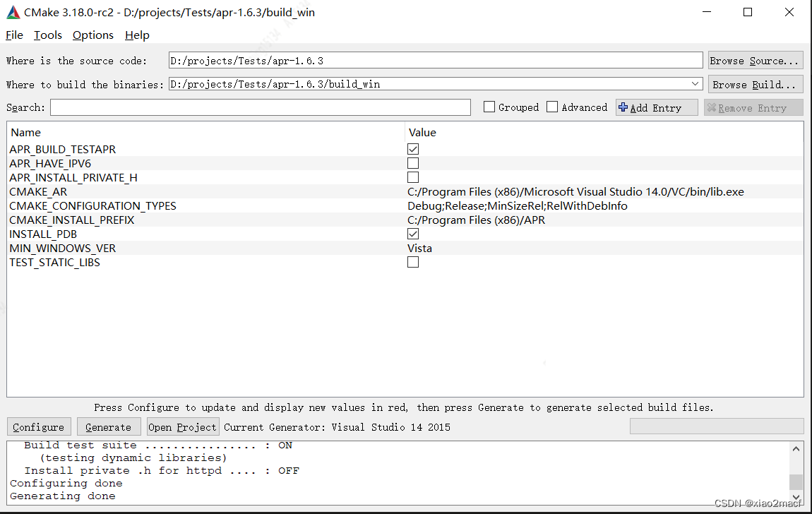Image resolution: width=812 pixels, height=514 pixels.
Task: Disable INSTALL_PDB
Action: click(x=412, y=234)
